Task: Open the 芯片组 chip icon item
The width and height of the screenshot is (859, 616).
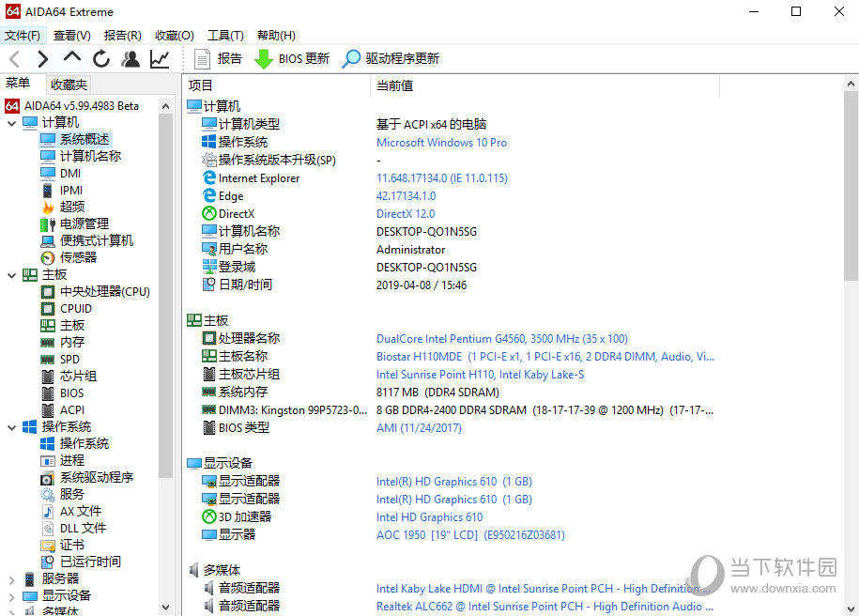Action: pyautogui.click(x=69, y=376)
